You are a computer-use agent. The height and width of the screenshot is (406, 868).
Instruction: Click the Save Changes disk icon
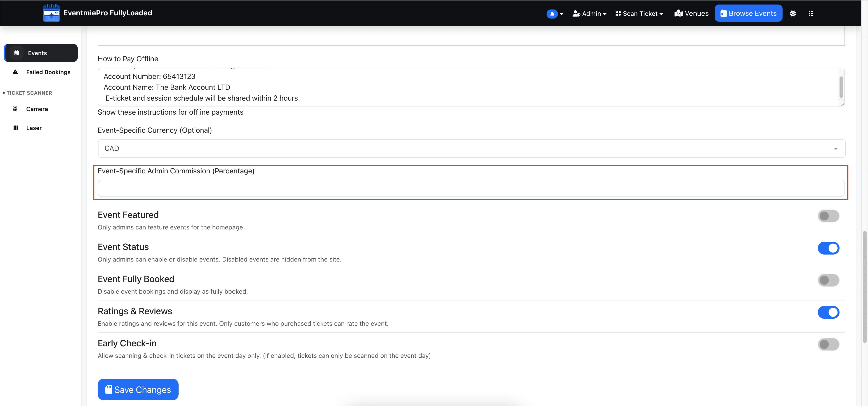pyautogui.click(x=108, y=389)
